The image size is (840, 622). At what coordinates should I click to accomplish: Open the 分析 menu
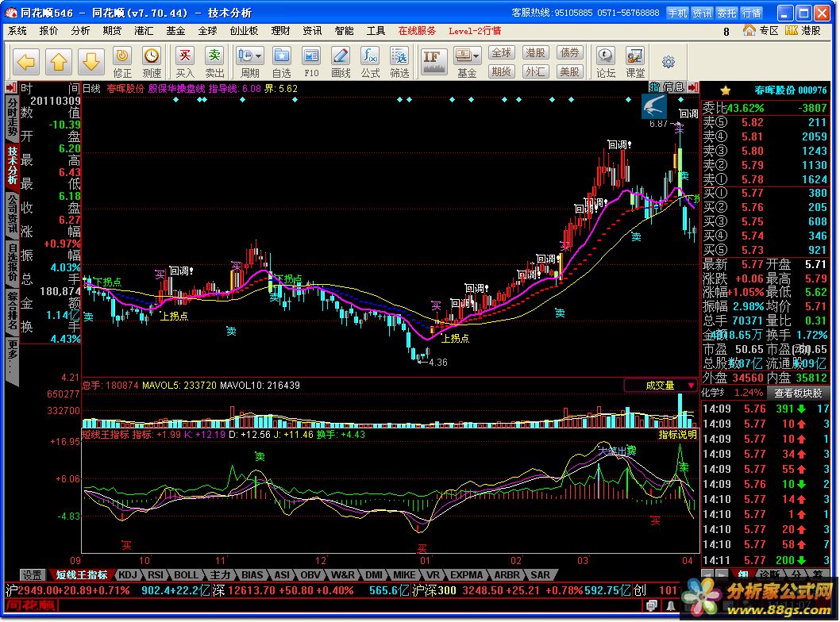tap(80, 31)
